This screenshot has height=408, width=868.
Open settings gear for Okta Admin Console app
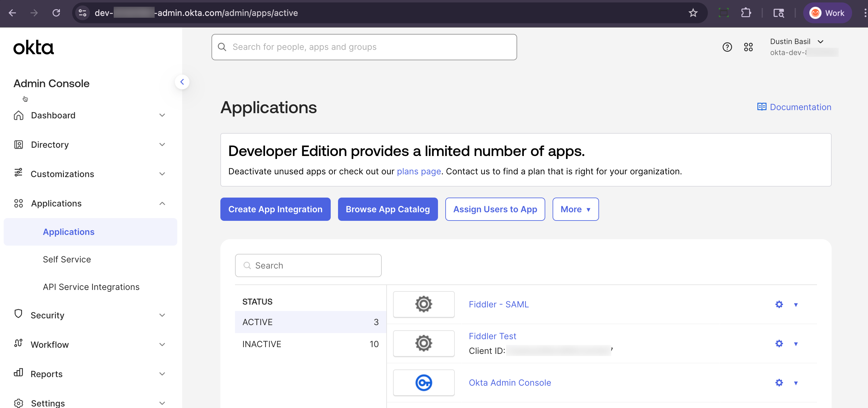coord(779,382)
